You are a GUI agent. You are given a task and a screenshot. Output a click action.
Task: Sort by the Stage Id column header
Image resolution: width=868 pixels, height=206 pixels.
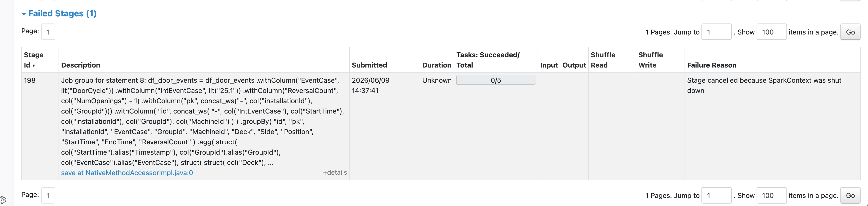tap(34, 60)
